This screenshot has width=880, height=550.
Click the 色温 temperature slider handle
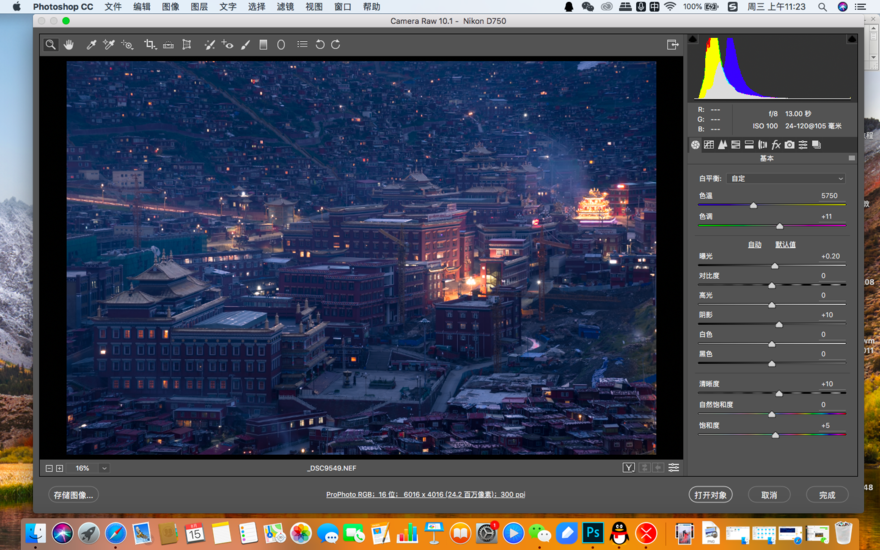pyautogui.click(x=753, y=205)
